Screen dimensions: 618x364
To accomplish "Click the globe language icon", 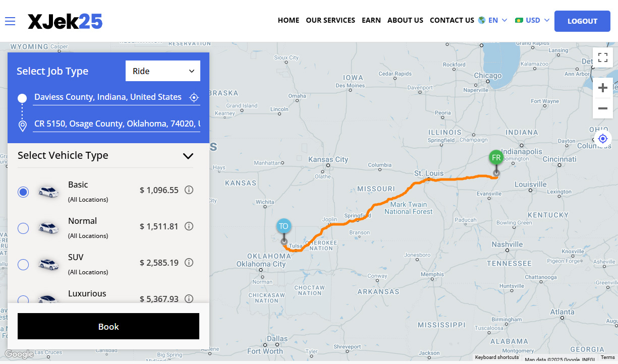I will pyautogui.click(x=482, y=20).
